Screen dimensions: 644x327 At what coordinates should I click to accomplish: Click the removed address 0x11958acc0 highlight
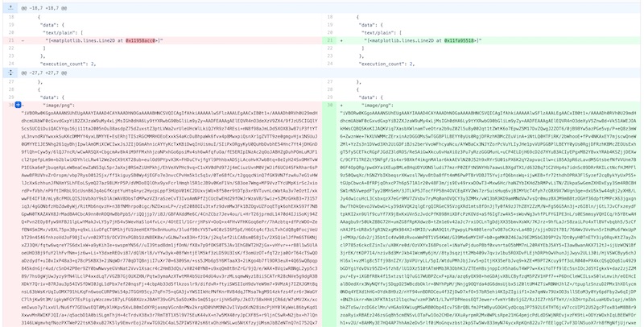[x=145, y=39]
